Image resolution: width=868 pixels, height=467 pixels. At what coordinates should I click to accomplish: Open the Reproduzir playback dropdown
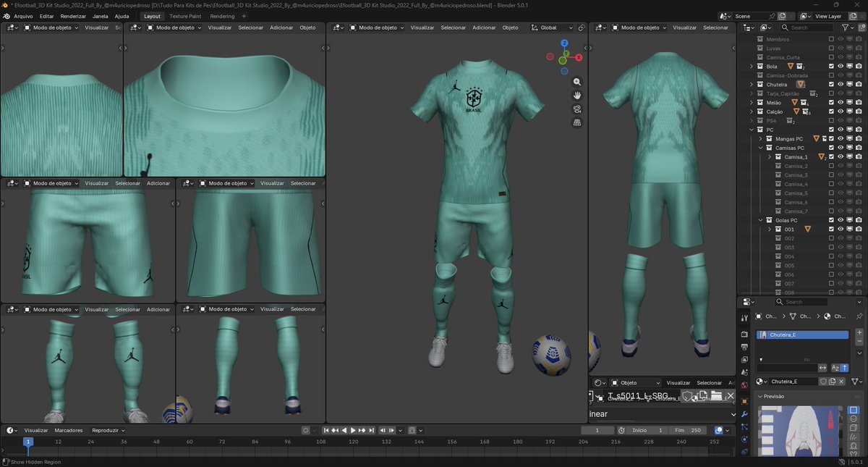109,430
